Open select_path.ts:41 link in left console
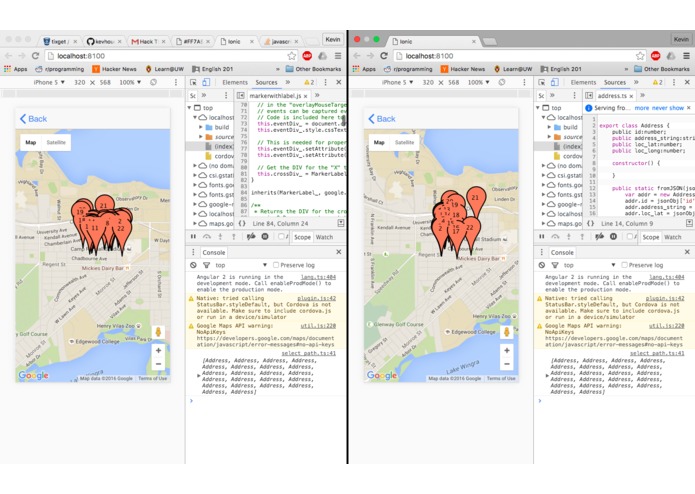This screenshot has width=695, height=494. coord(308,353)
